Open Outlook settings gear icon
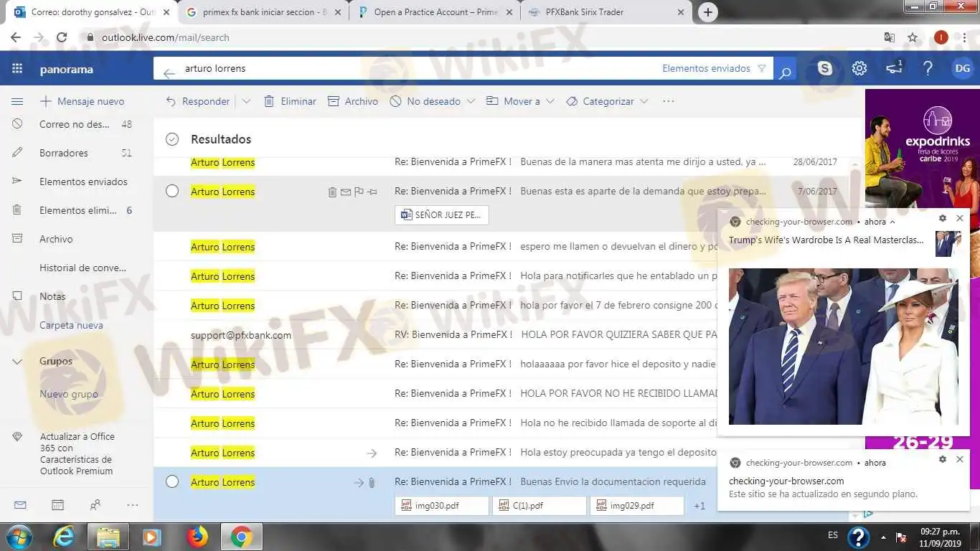This screenshot has width=980, height=551. [859, 69]
